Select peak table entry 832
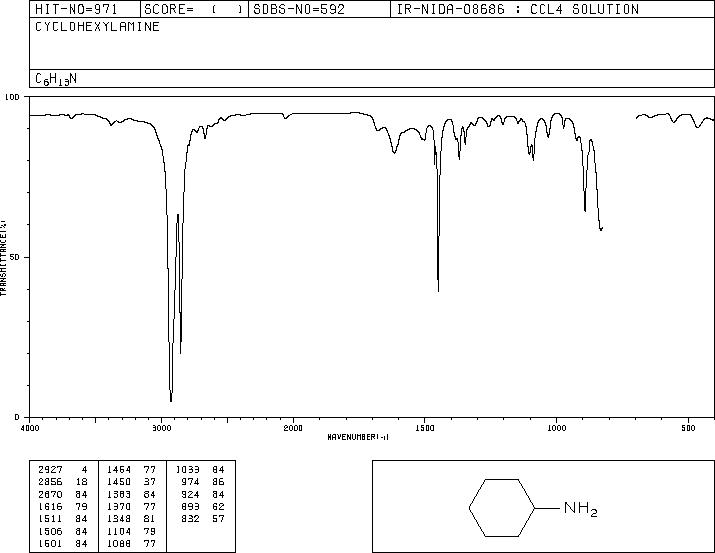Viewport: 715px width, 553px height. click(x=190, y=519)
